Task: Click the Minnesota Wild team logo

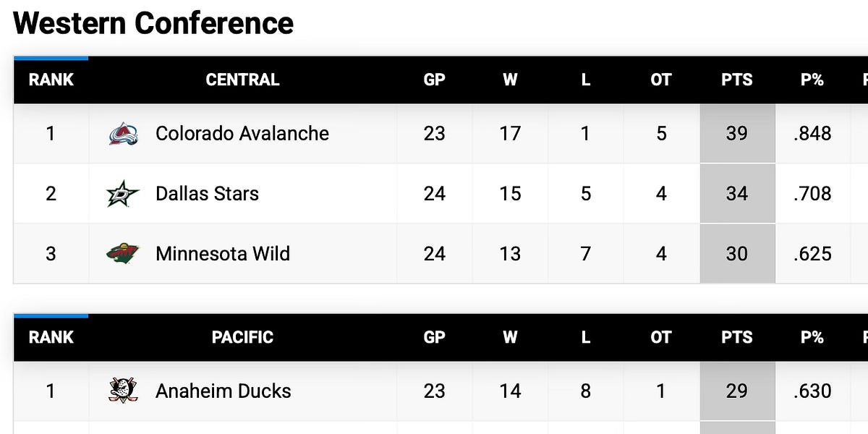Action: tap(123, 254)
